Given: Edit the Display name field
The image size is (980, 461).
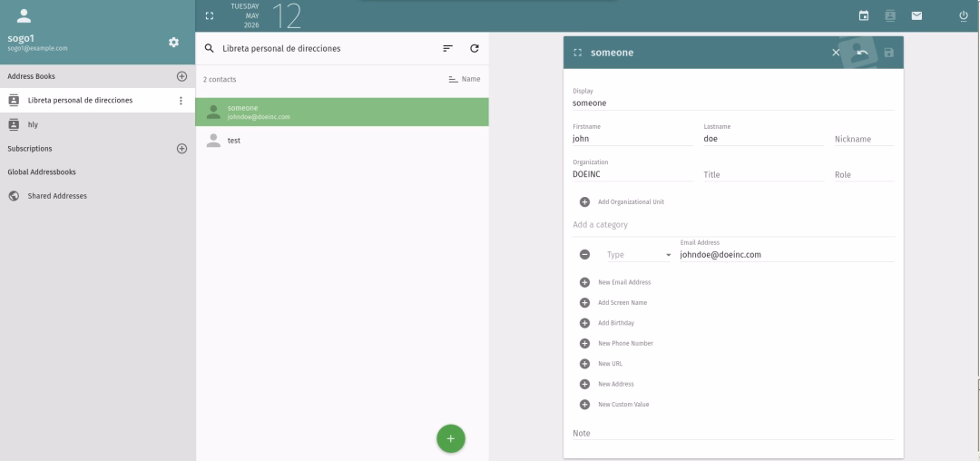Looking at the screenshot, I should 733,103.
